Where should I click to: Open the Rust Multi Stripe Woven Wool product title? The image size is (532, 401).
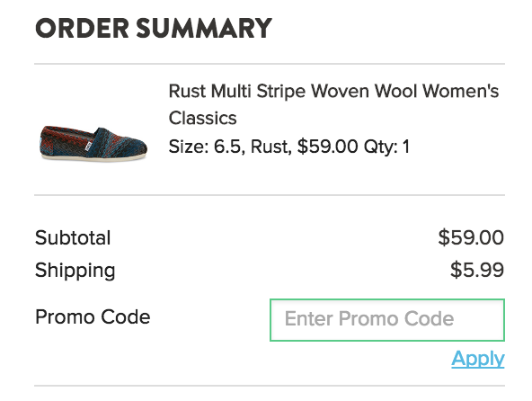(x=333, y=104)
